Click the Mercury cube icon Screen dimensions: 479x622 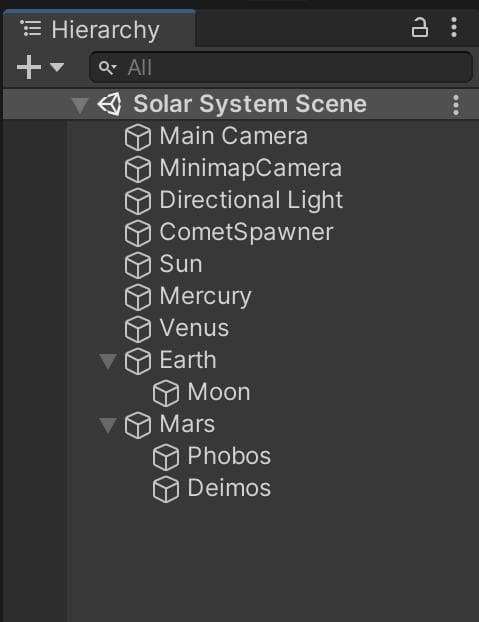pyautogui.click(x=138, y=297)
